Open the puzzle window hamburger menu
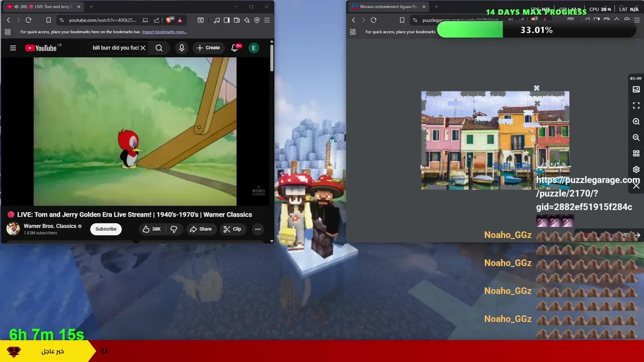This screenshot has height=362, width=644. coord(637,20)
